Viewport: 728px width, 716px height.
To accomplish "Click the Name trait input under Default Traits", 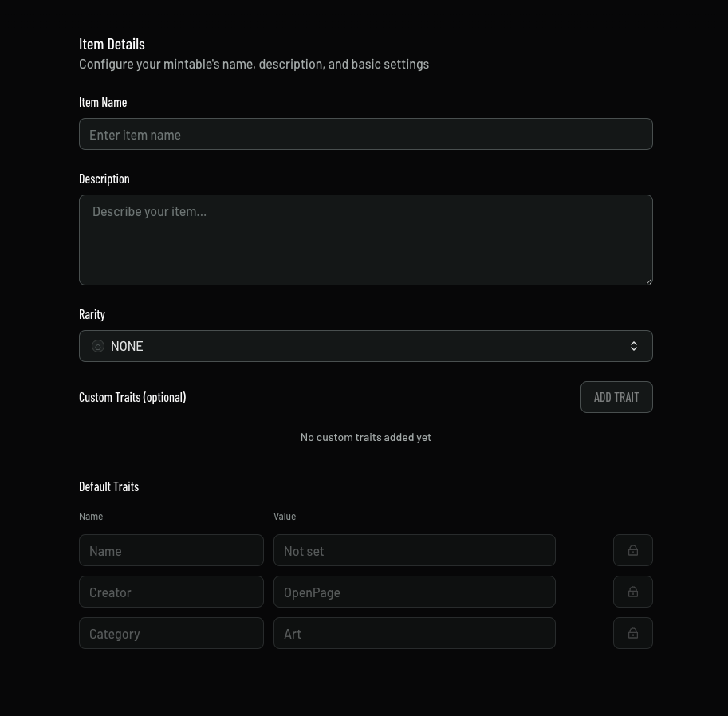I will pyautogui.click(x=171, y=550).
